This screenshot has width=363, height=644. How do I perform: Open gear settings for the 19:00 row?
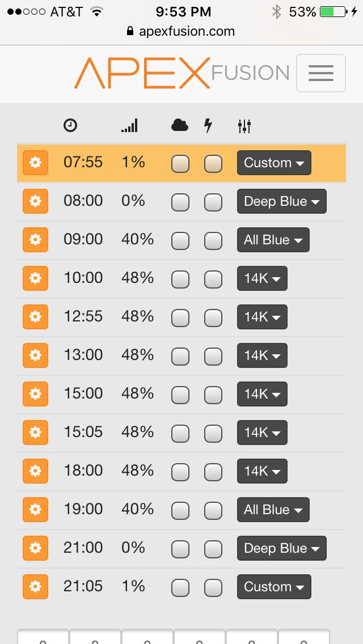tap(35, 509)
